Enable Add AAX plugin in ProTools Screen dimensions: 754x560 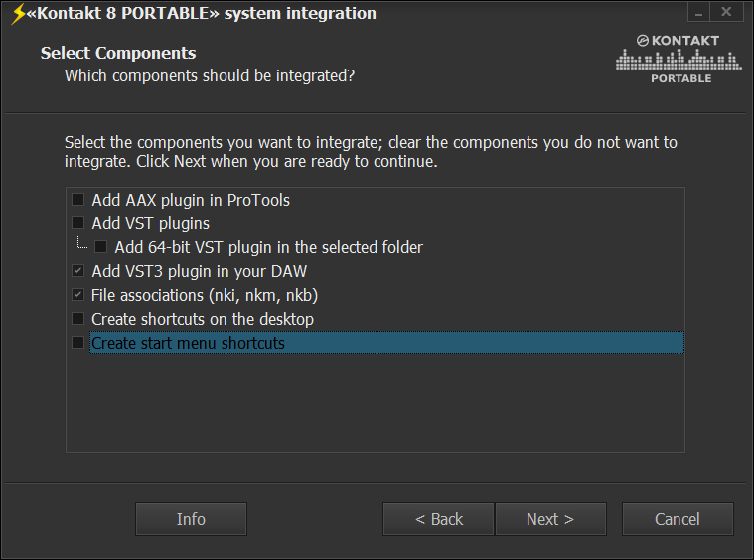(77, 199)
